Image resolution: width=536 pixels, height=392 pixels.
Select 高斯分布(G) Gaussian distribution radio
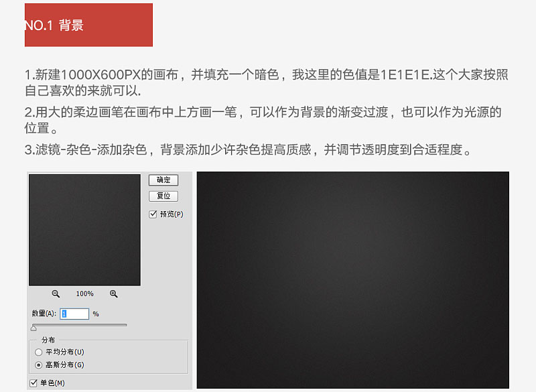[39, 365]
